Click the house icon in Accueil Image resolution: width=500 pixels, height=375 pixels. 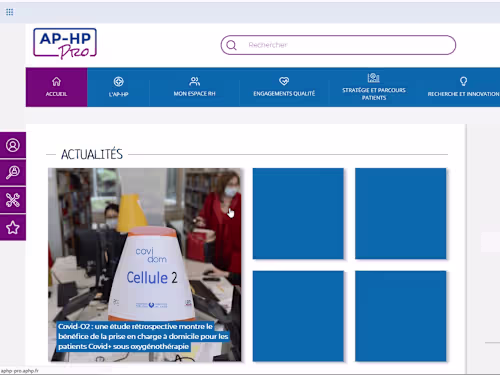click(56, 81)
